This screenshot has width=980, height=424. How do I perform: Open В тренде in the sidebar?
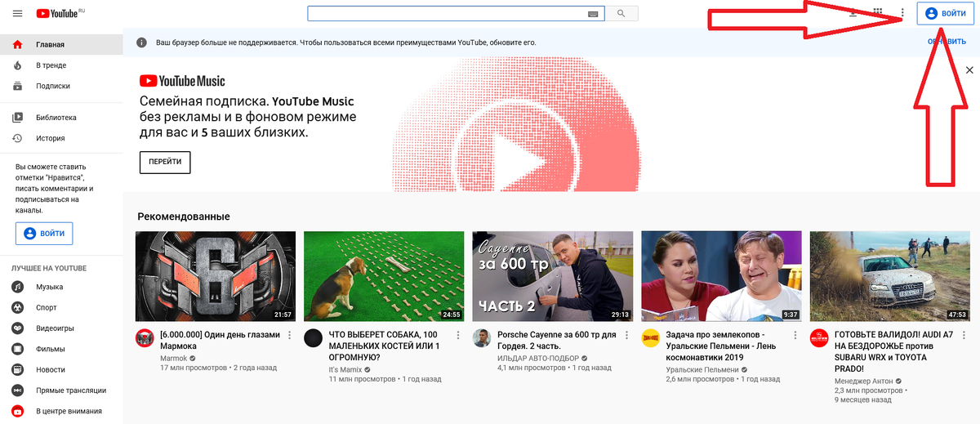[61, 65]
